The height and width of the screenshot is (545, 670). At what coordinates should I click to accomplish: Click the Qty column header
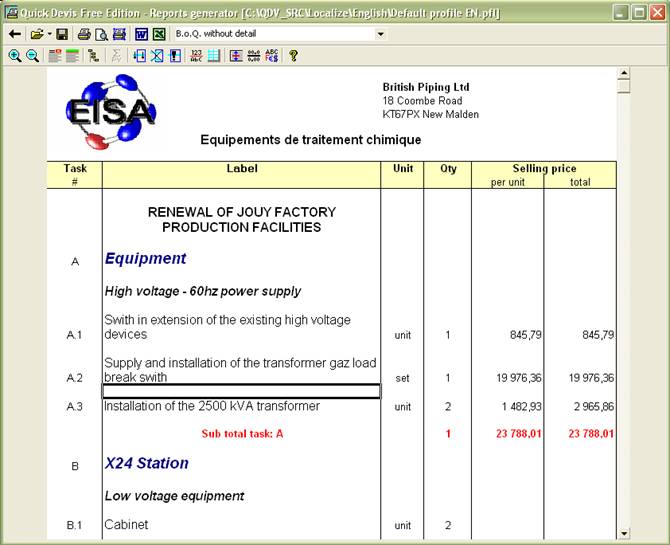click(x=448, y=175)
